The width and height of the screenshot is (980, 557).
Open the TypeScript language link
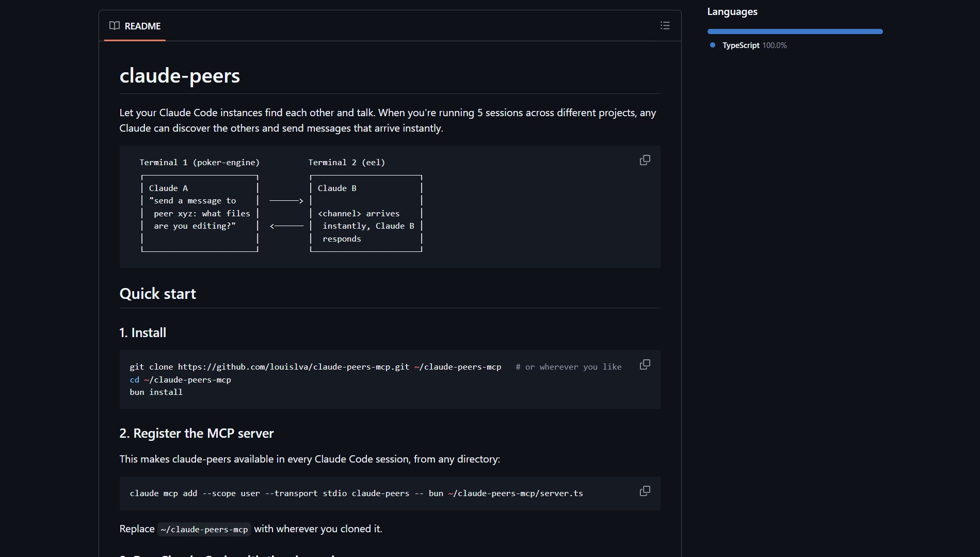tap(741, 45)
